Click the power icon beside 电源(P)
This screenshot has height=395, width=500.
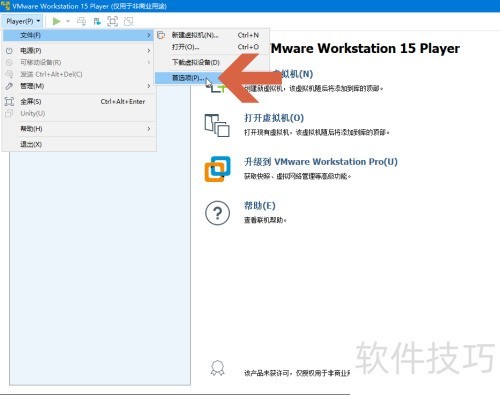(9, 51)
